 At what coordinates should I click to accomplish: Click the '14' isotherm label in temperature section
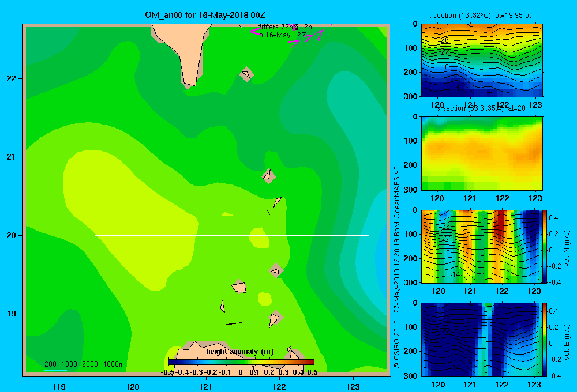click(456, 88)
